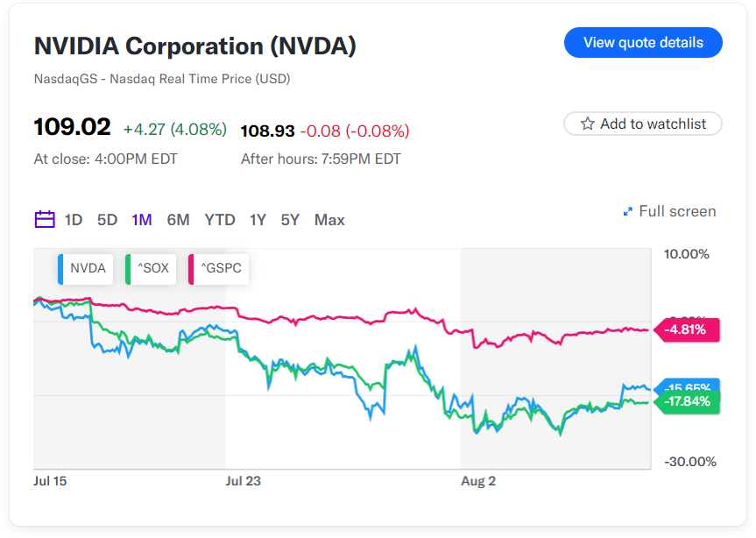Viewport: 756px width, 538px height.
Task: Click the star to add NVDA to watchlist
Action: tap(588, 124)
